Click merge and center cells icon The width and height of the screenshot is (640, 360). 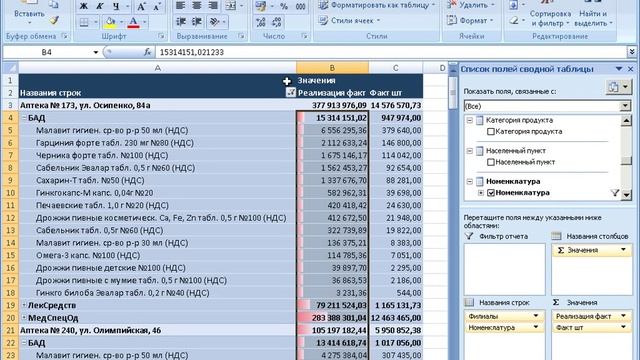[231, 6]
